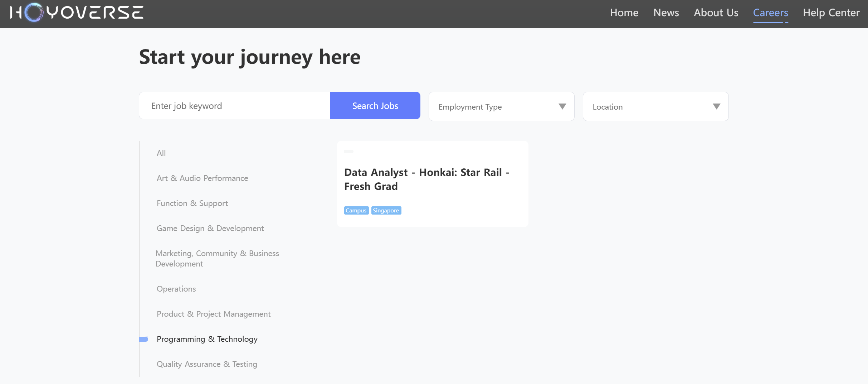Select Product & Project Management category
Screen dimensions: 868x384
click(214, 314)
